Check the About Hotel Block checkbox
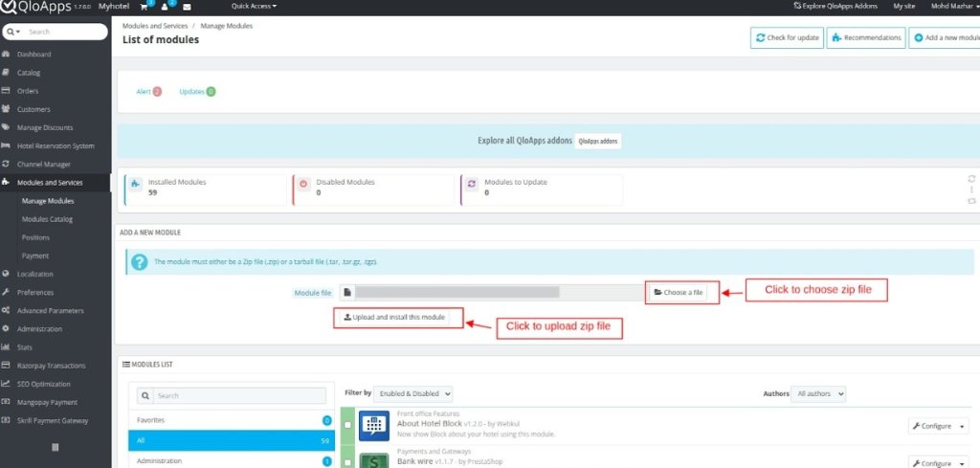 click(347, 425)
